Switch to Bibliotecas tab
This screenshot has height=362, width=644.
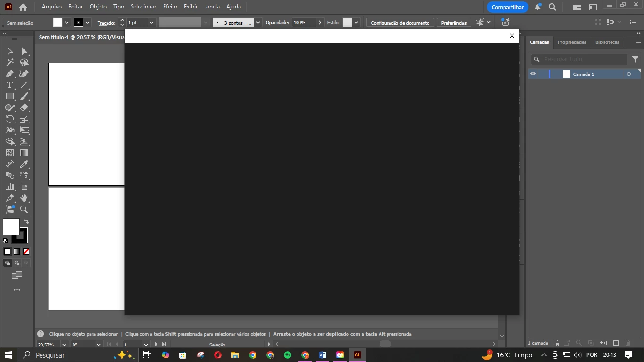[607, 42]
